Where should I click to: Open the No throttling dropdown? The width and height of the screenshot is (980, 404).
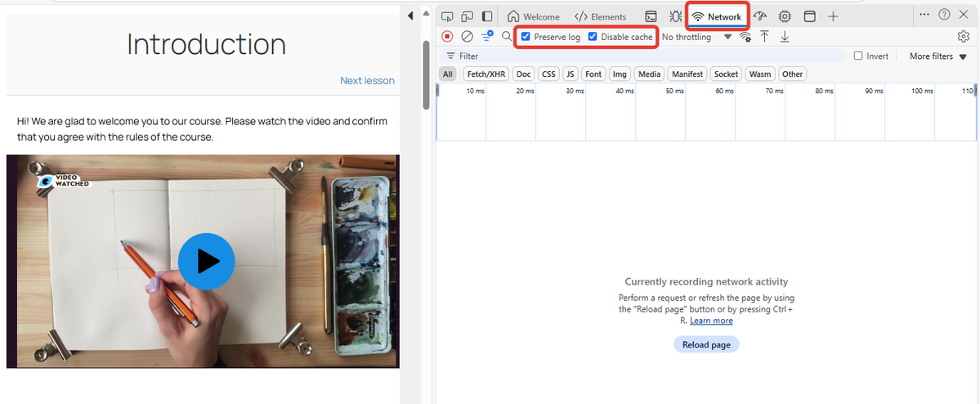696,37
